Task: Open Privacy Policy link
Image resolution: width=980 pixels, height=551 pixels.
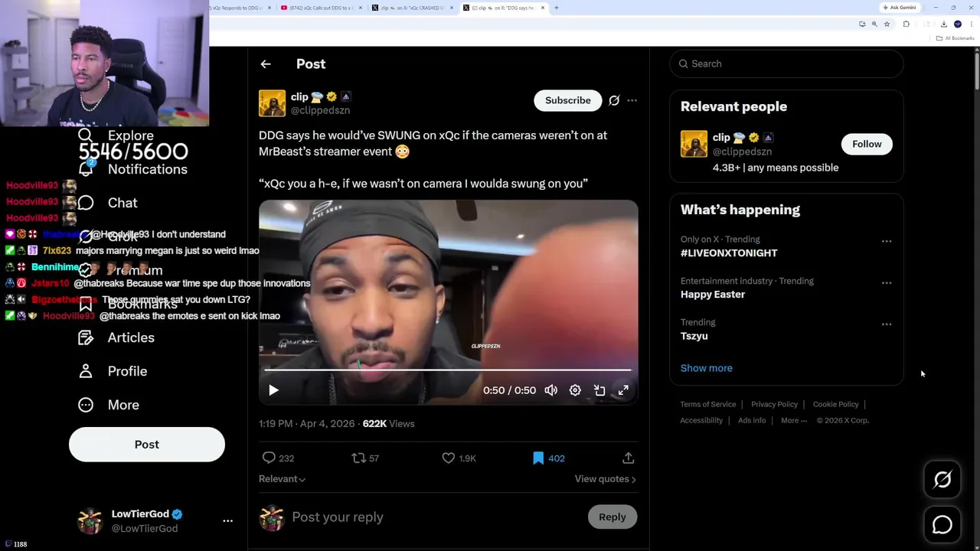Action: (774, 404)
